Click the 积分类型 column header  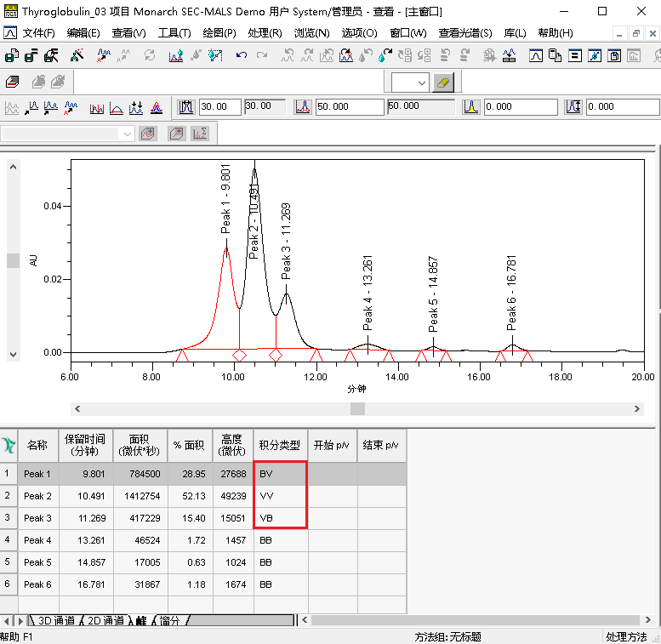280,445
